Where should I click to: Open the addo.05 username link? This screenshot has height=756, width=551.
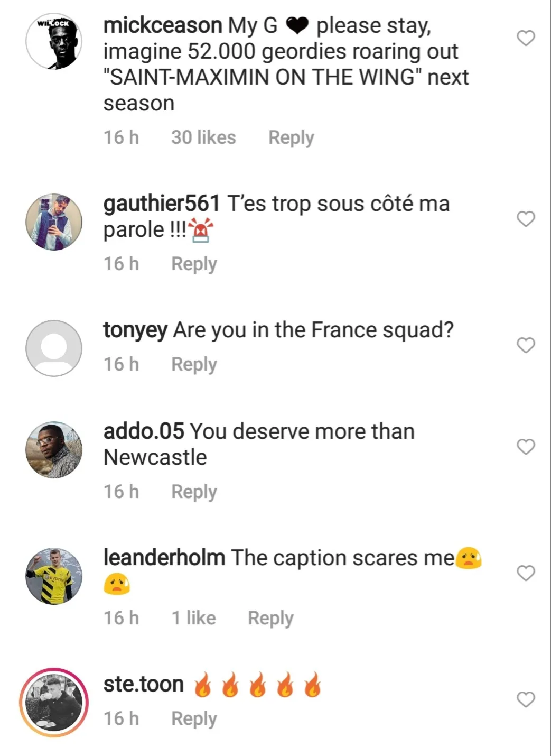pyautogui.click(x=144, y=431)
